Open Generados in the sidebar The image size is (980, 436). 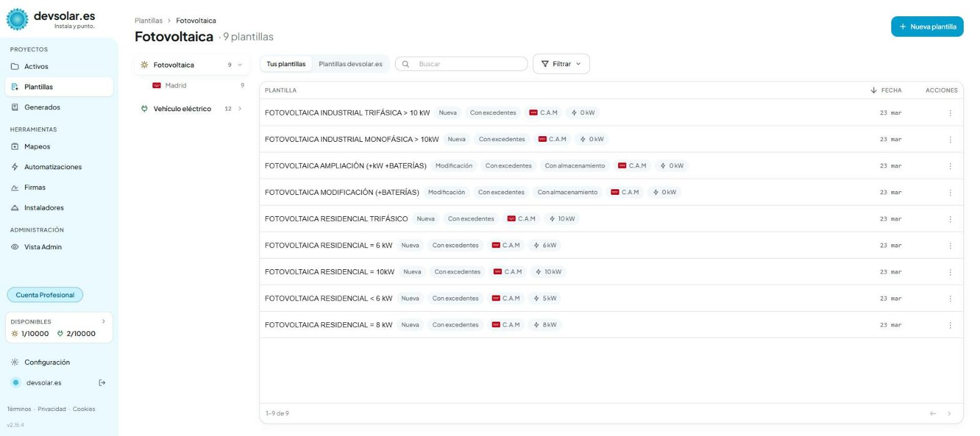[59, 107]
